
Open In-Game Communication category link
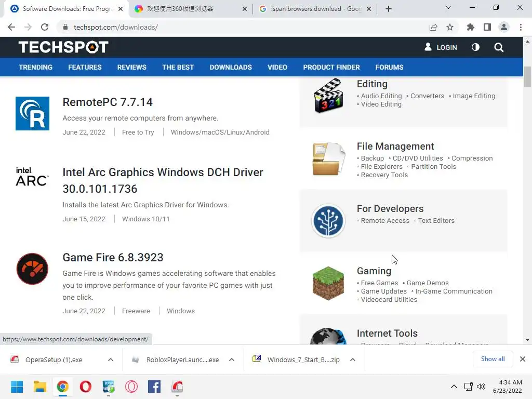[454, 291]
